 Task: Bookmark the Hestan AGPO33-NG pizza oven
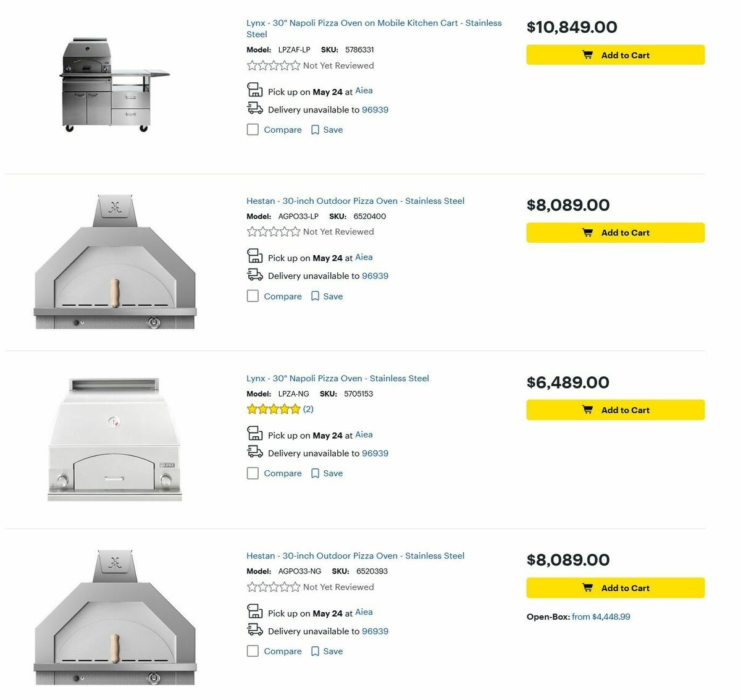[x=315, y=651]
